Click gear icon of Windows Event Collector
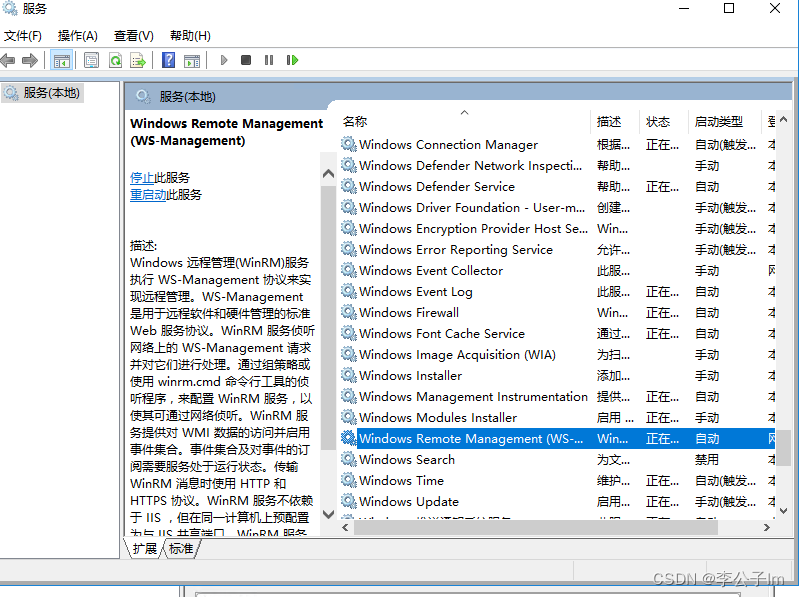 (x=349, y=270)
